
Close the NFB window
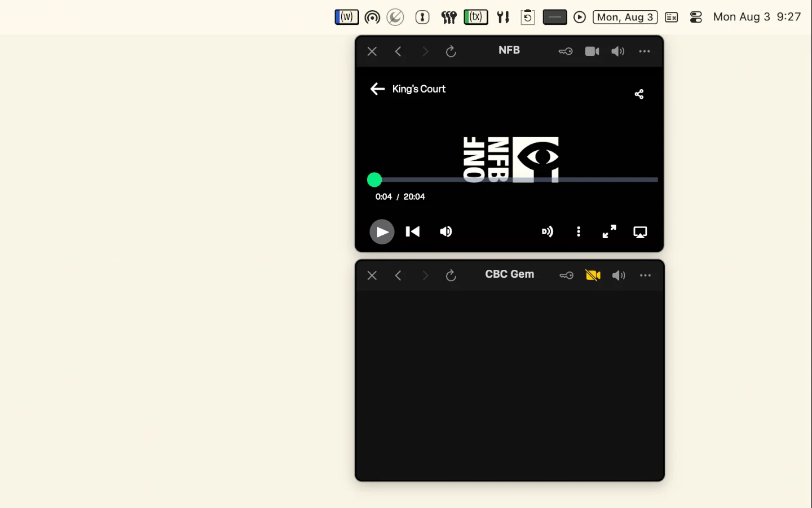point(372,51)
